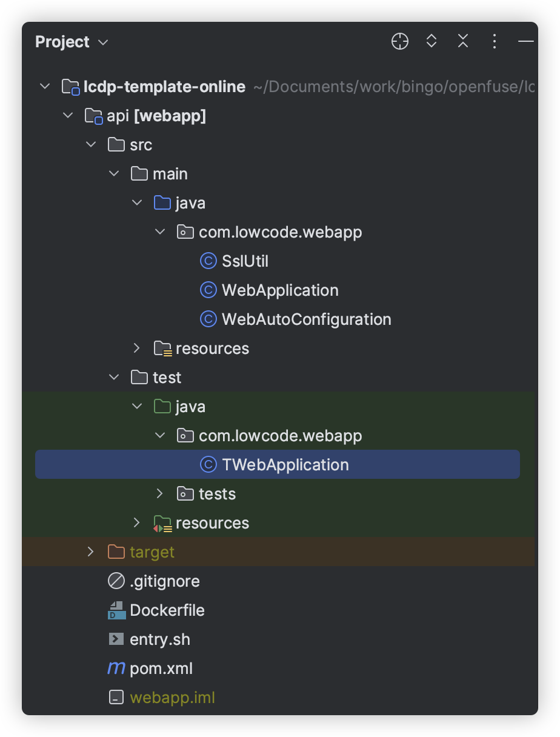The width and height of the screenshot is (560, 737).
Task: Select the webapp.iml file
Action: 172,698
